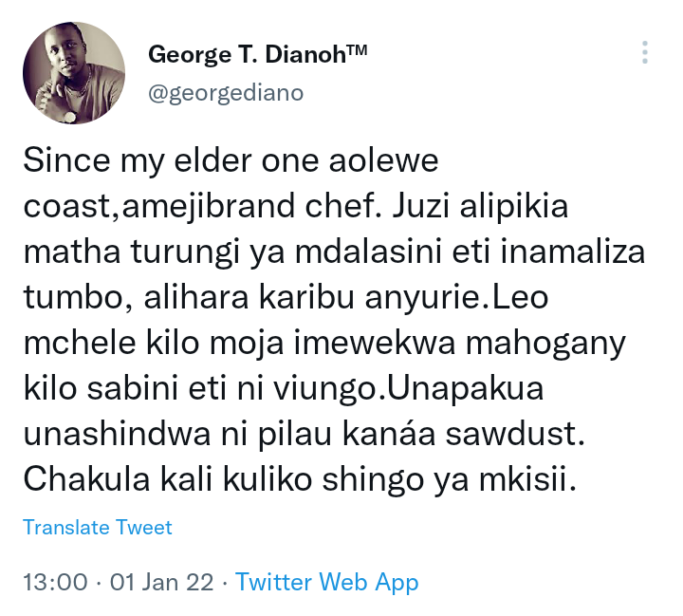The image size is (683, 616).
Task: Click the TM symbol after Dianoh
Action: pos(357,49)
